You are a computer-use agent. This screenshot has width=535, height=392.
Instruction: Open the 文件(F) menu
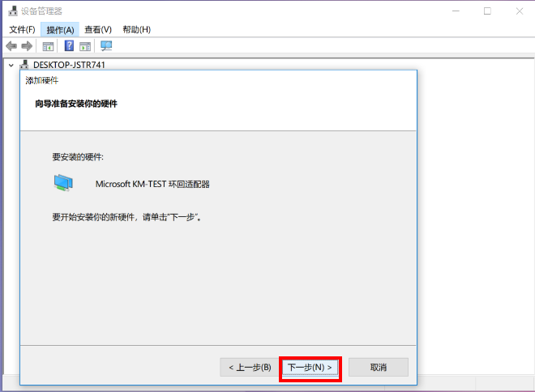(22, 29)
